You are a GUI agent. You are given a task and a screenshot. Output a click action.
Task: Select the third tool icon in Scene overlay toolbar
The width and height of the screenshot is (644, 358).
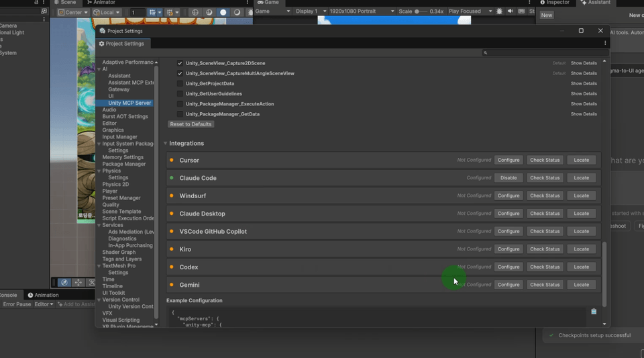click(x=92, y=282)
